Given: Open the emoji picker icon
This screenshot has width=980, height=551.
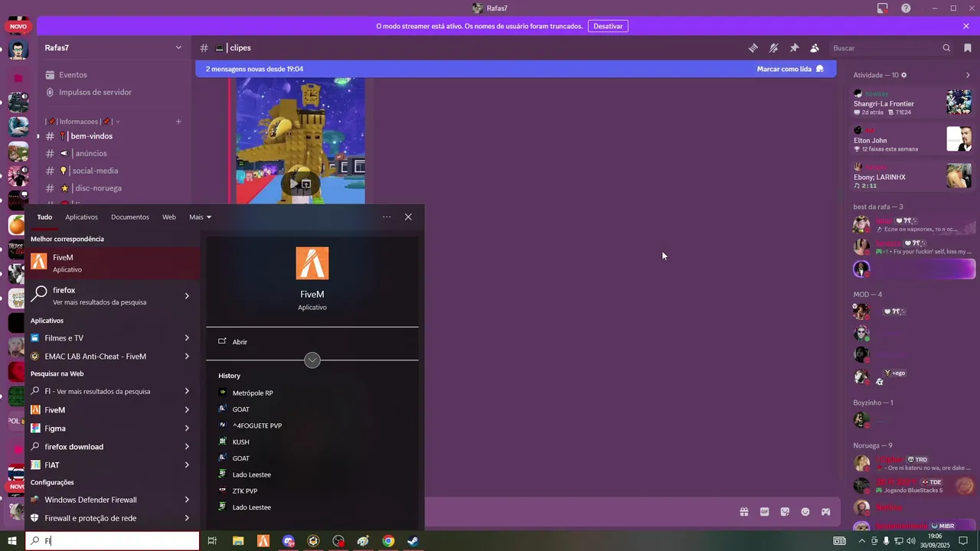Looking at the screenshot, I should click(805, 512).
